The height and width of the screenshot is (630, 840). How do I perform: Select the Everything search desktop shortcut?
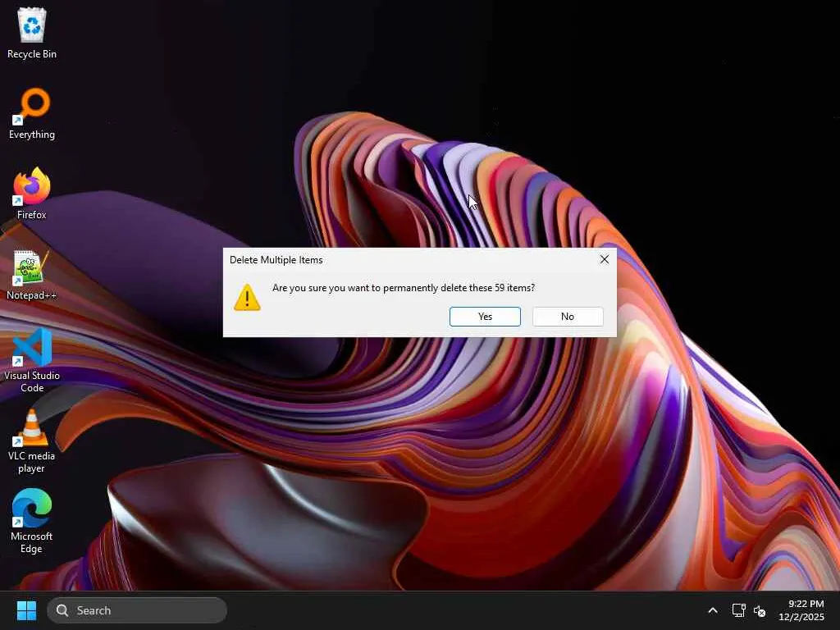[32, 113]
